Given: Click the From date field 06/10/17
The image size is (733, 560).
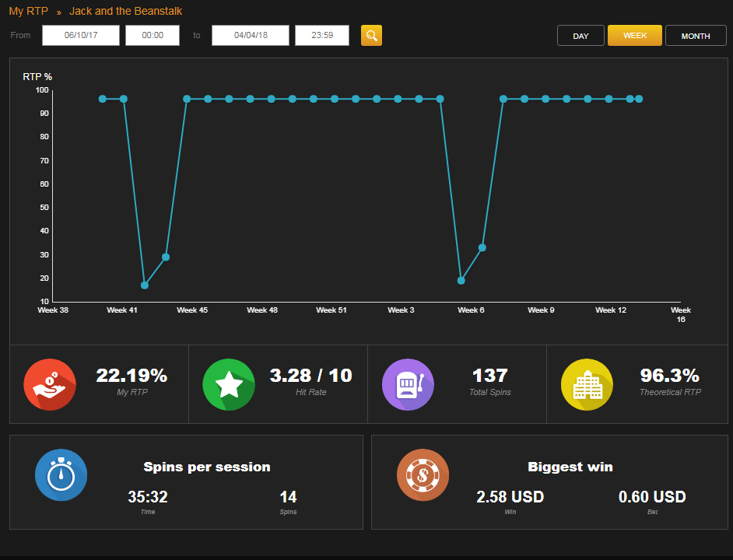Looking at the screenshot, I should click(81, 36).
